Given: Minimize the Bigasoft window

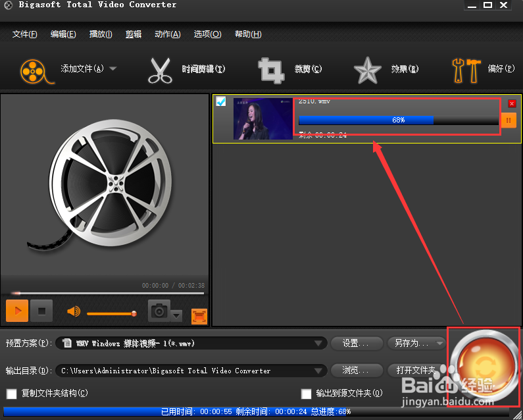Looking at the screenshot, I should tap(472, 5).
